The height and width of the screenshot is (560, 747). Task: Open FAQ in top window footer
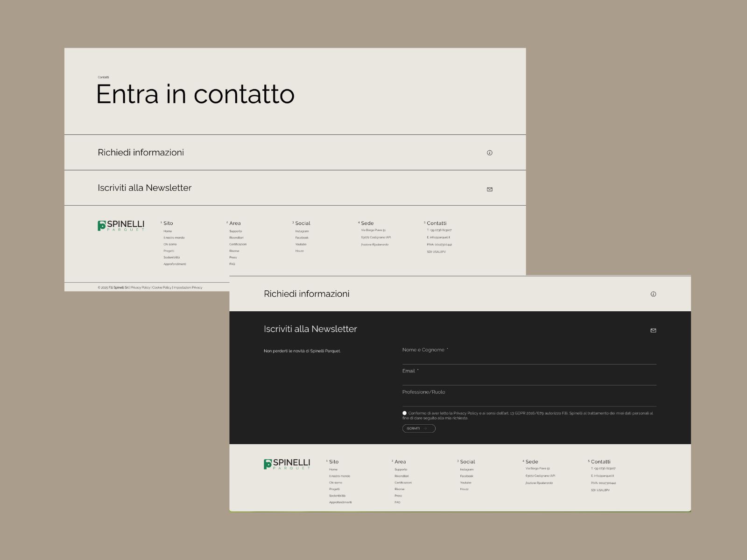232,264
